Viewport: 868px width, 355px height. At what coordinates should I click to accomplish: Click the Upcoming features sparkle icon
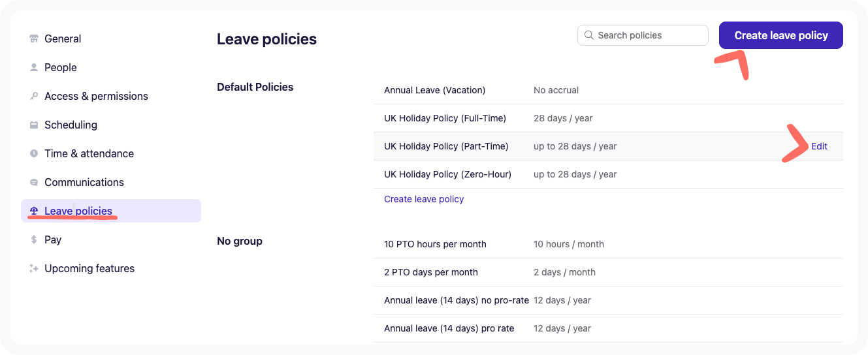[34, 268]
